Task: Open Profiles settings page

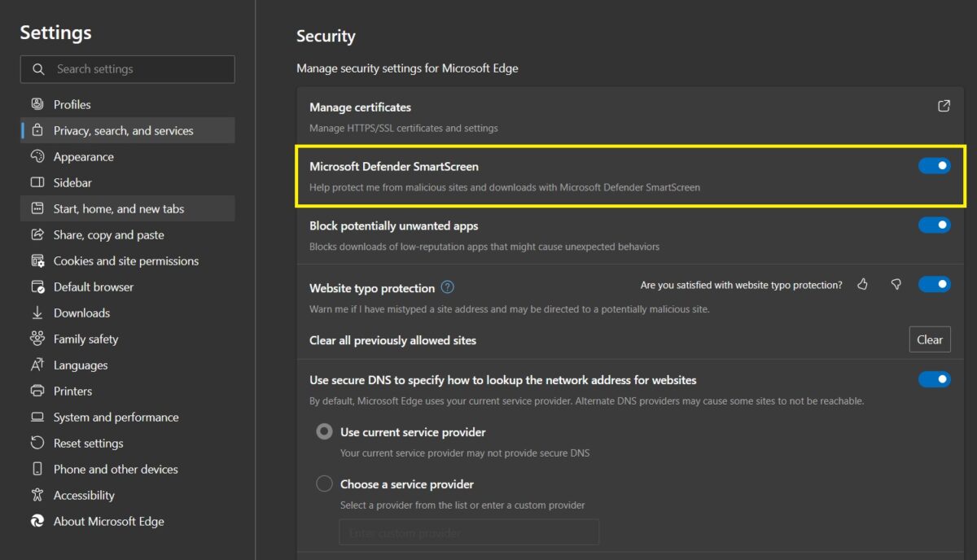Action: pyautogui.click(x=128, y=104)
